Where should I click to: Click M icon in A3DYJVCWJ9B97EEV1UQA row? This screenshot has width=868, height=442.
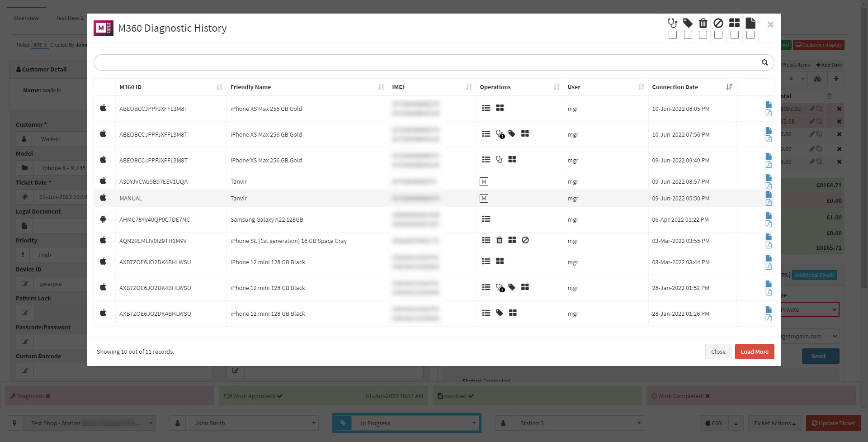pos(484,182)
